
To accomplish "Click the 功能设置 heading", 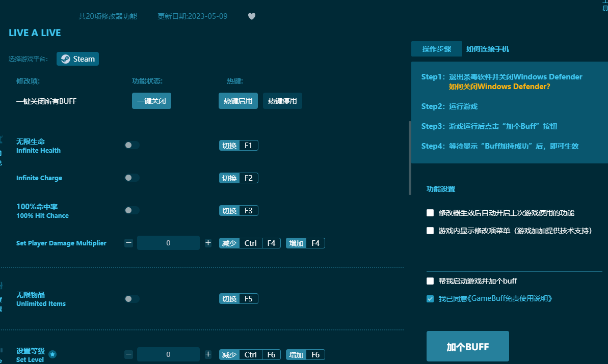I will click(441, 189).
